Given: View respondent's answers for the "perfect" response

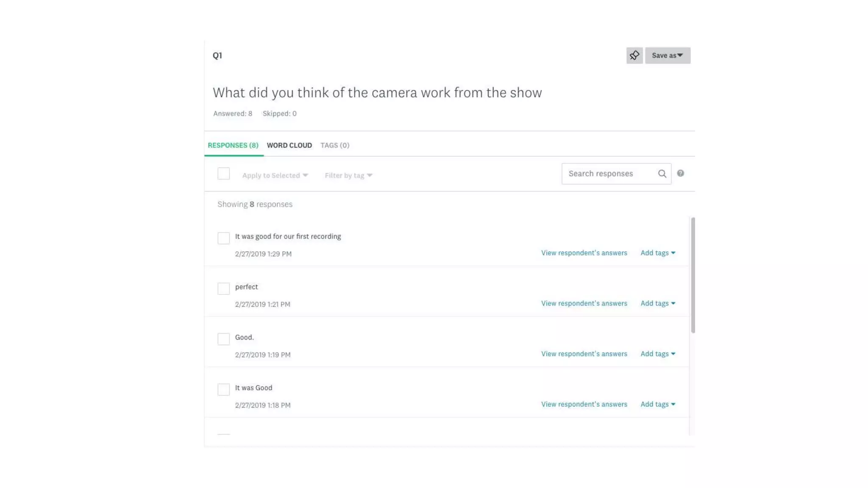Looking at the screenshot, I should point(584,303).
